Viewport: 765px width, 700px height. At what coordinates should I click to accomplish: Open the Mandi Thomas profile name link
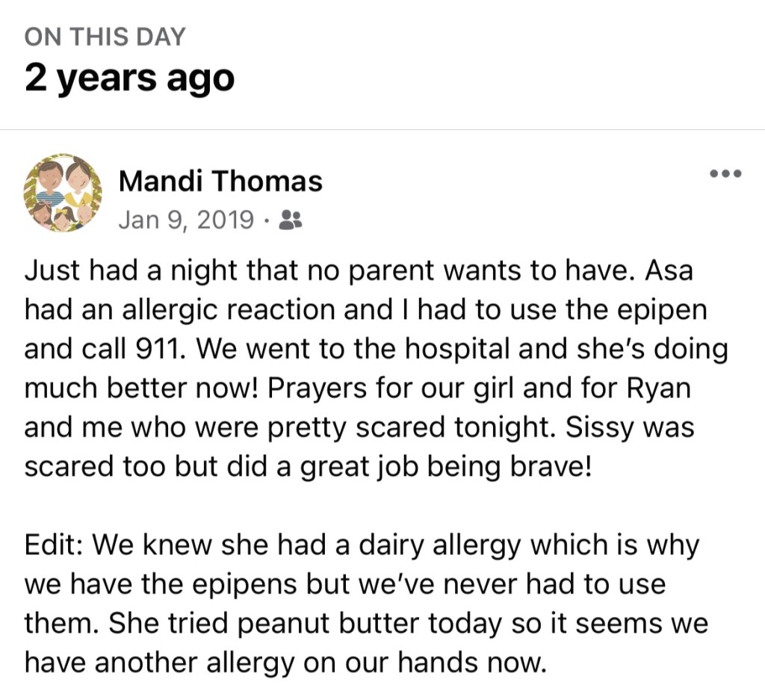(x=220, y=181)
